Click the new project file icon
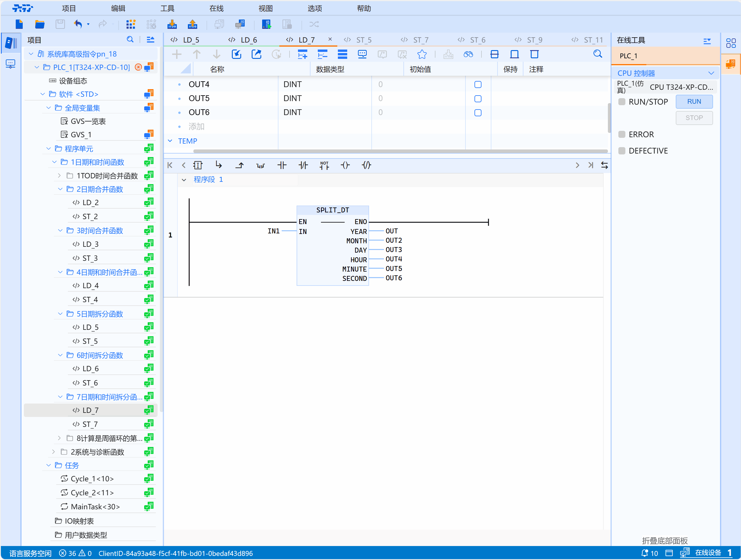 point(19,24)
